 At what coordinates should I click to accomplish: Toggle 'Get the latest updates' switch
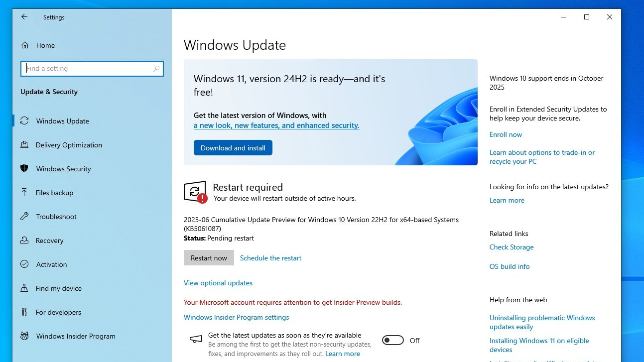coord(392,341)
